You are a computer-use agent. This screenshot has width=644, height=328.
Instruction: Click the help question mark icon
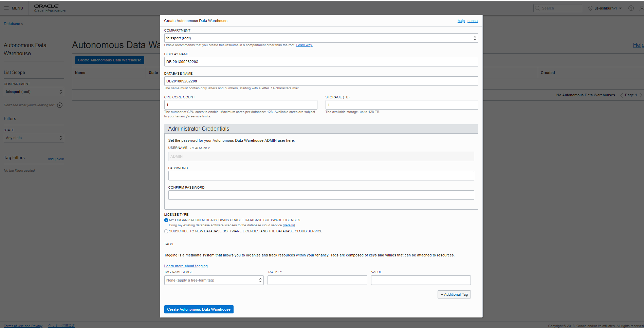[x=631, y=8]
